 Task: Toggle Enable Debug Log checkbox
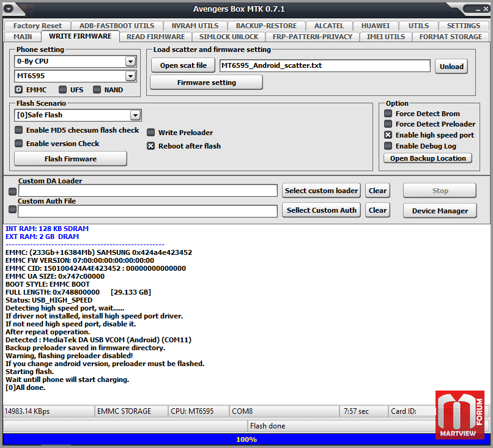click(x=388, y=146)
